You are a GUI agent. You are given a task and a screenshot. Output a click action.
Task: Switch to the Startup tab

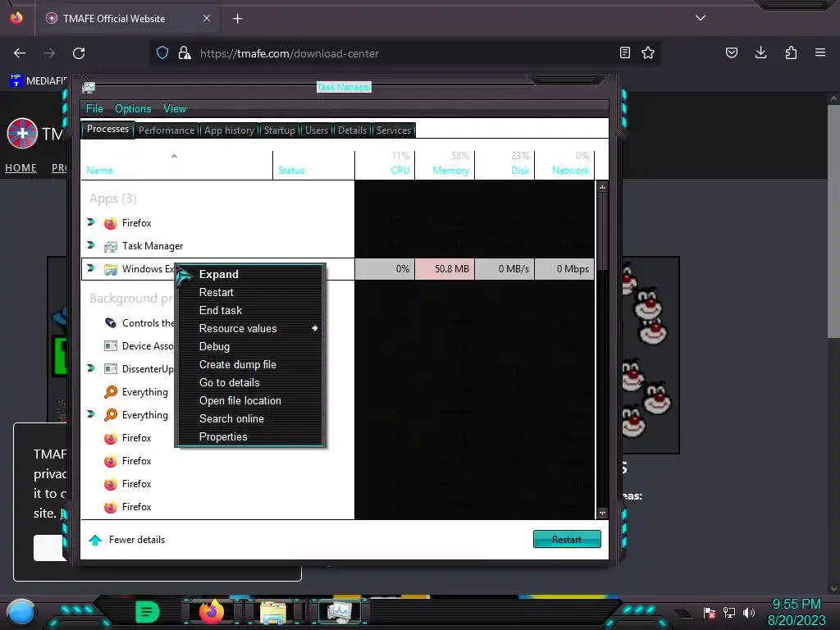tap(279, 130)
